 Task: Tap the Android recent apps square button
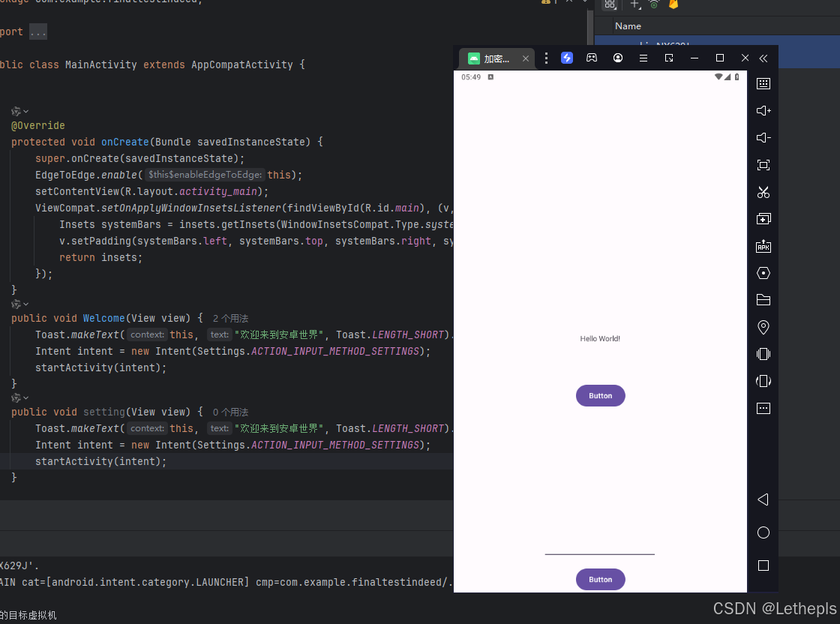click(763, 565)
